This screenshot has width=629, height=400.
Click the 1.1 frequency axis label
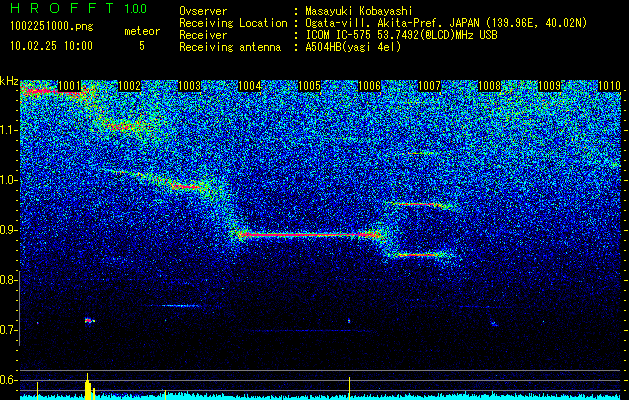[x=9, y=130]
